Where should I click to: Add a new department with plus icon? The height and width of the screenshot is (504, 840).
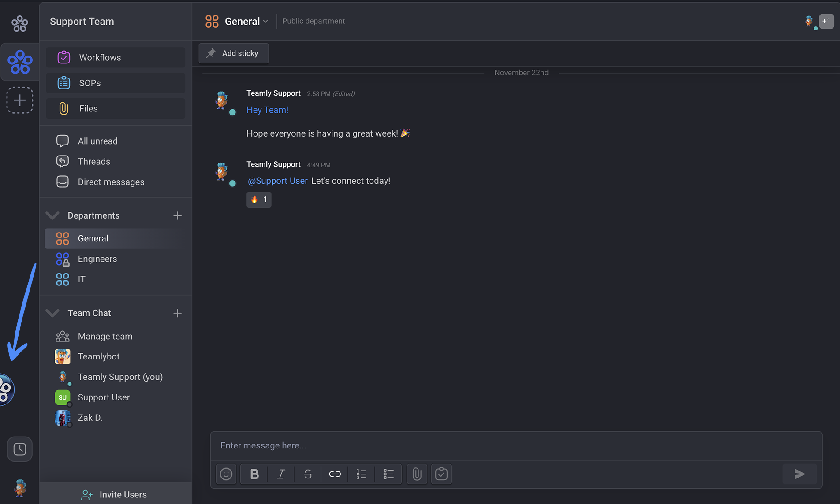tap(177, 215)
